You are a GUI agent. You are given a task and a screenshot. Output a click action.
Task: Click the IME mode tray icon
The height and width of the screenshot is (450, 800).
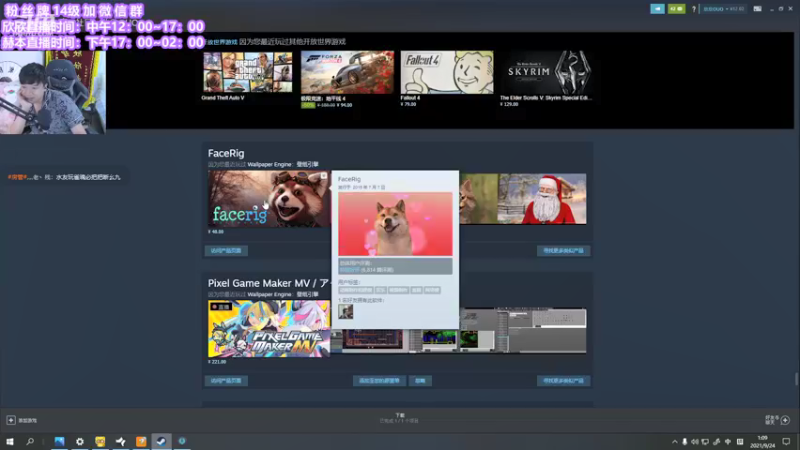(740, 442)
